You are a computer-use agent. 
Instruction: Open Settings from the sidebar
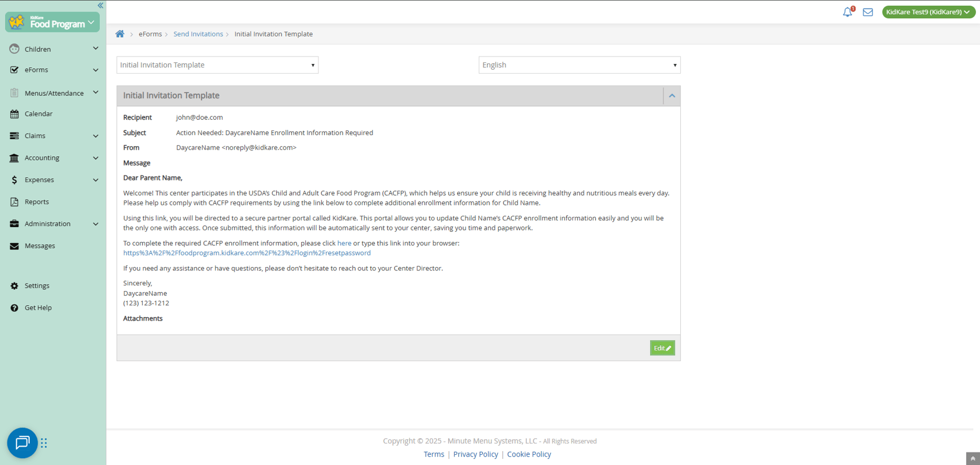tap(37, 286)
